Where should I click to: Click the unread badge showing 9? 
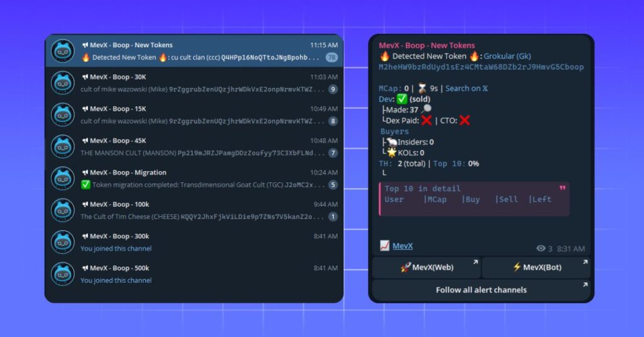coord(333,89)
